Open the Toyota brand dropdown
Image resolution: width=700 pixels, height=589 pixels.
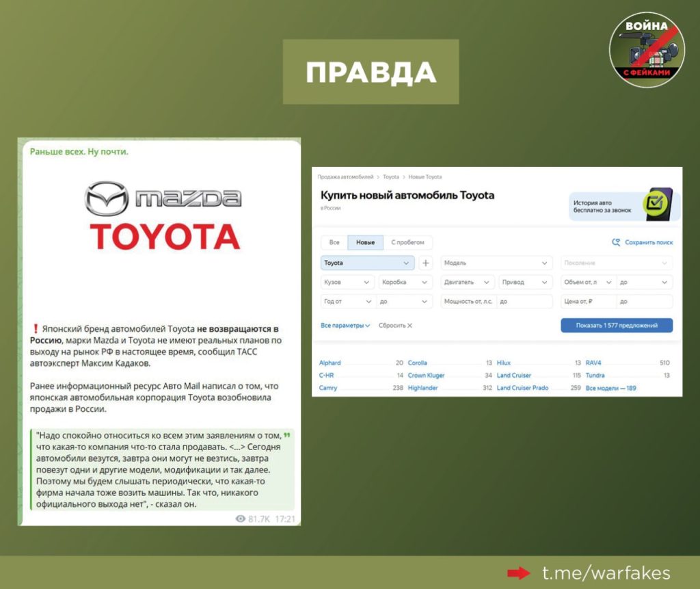[x=367, y=263]
